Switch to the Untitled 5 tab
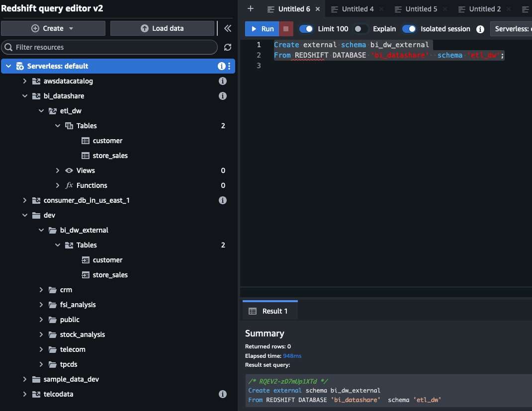 point(421,9)
